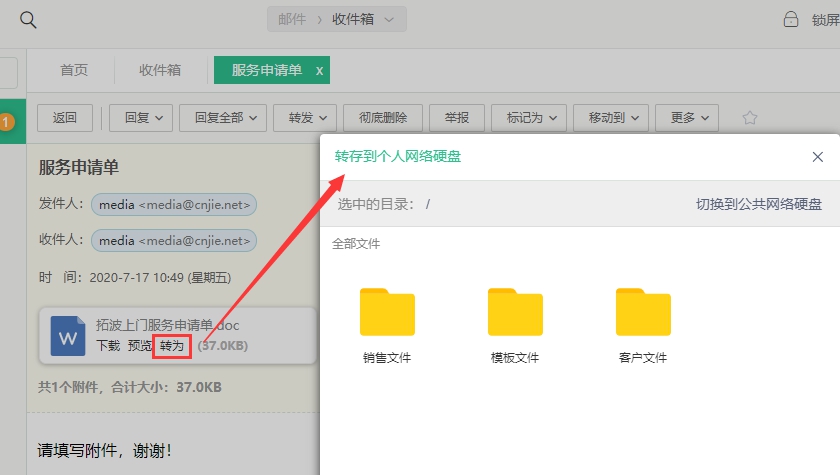
Task: Open the 转发 dropdown menu
Action: [x=304, y=118]
